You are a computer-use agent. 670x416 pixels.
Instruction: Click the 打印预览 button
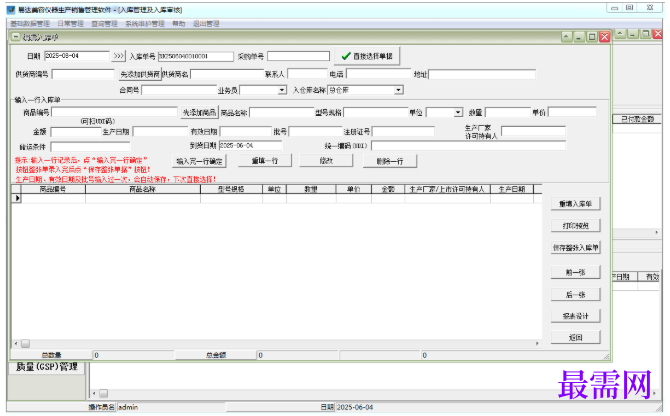click(x=576, y=226)
